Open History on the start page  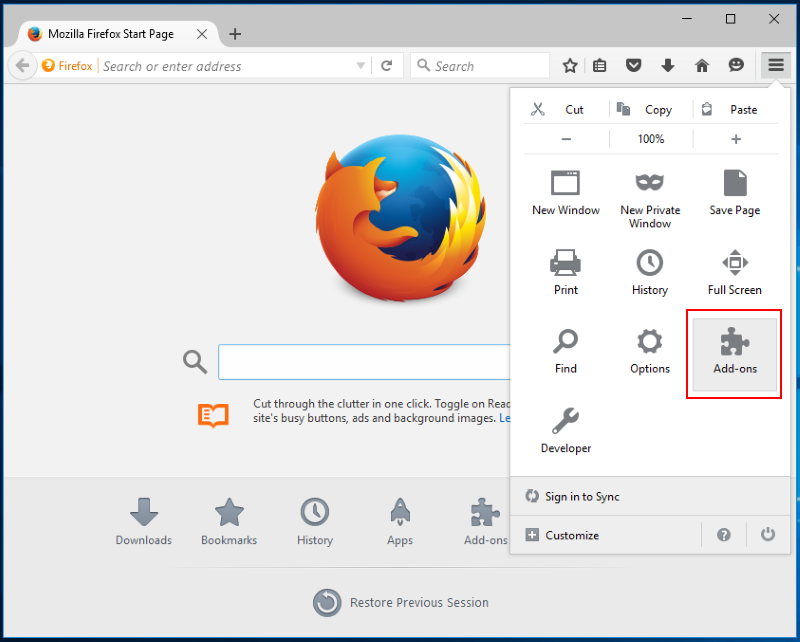tap(315, 522)
